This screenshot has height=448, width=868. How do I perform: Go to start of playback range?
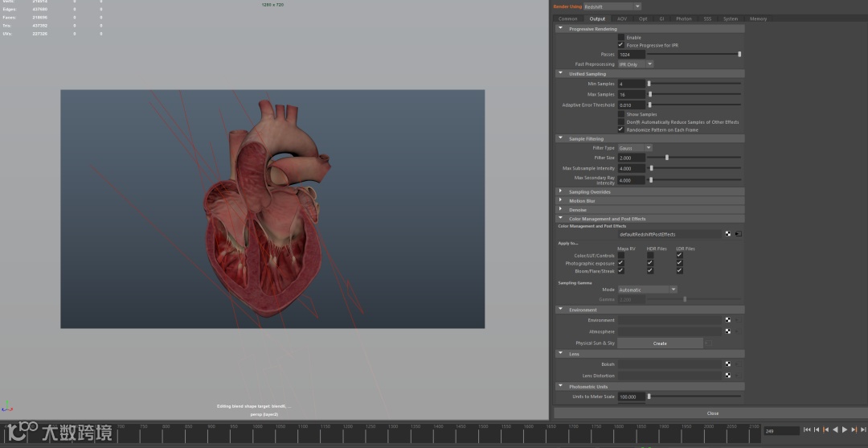click(x=807, y=430)
